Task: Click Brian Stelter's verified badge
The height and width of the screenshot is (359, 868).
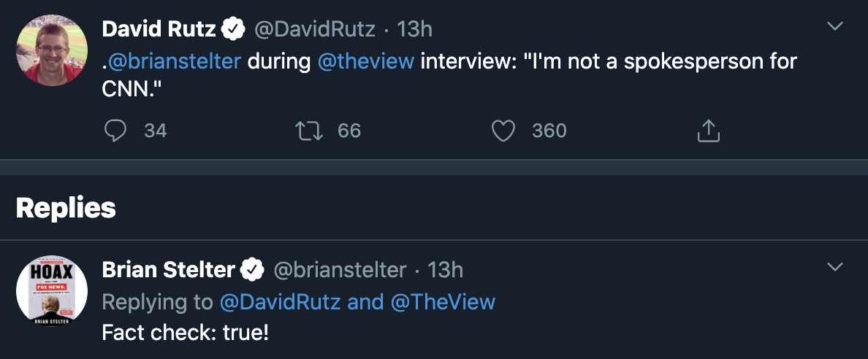Action: coord(253,270)
